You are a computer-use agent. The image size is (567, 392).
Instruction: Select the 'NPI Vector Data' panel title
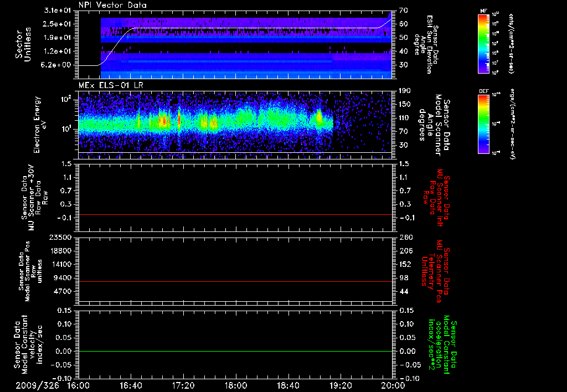(x=112, y=5)
